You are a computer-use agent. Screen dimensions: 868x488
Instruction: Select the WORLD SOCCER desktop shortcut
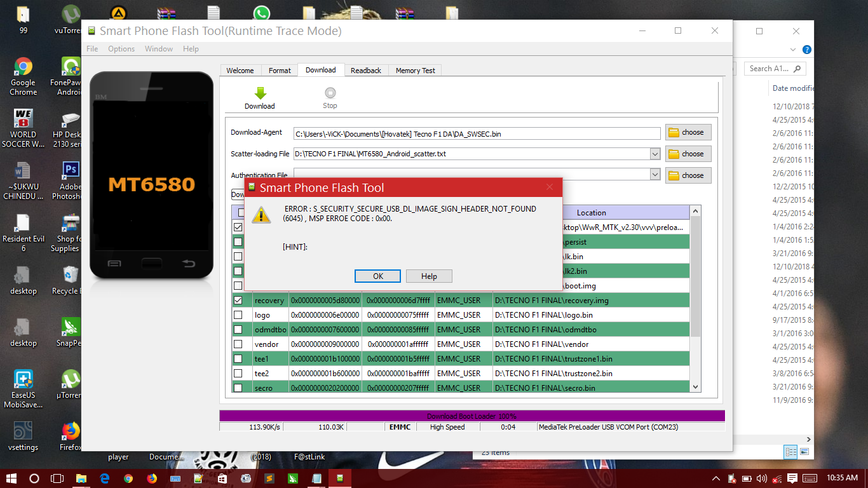coord(24,129)
